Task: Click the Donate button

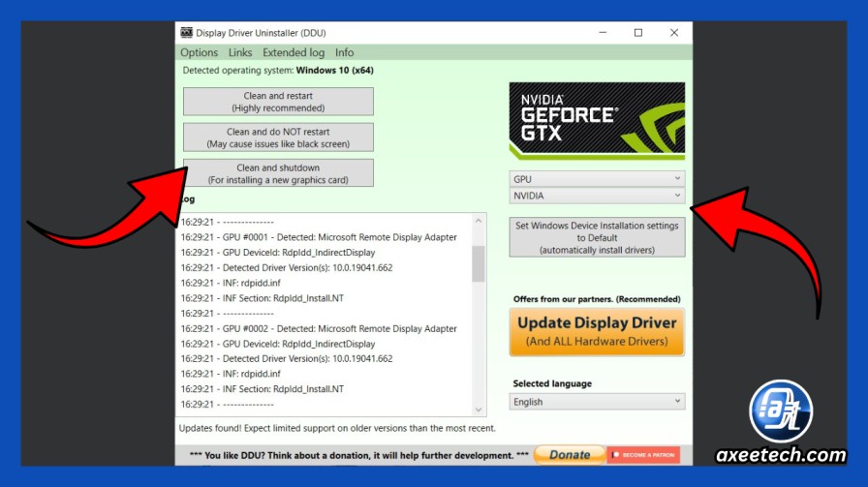Action: tap(570, 455)
